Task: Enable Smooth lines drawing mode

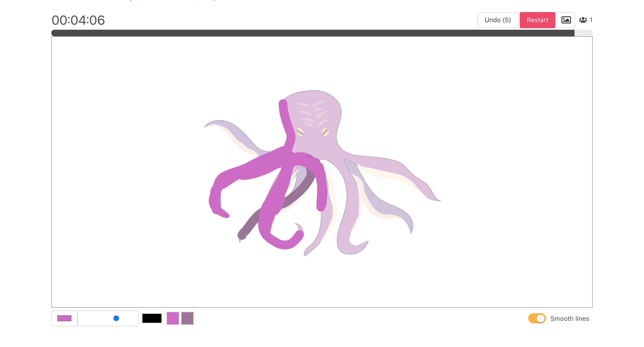Action: click(x=537, y=318)
